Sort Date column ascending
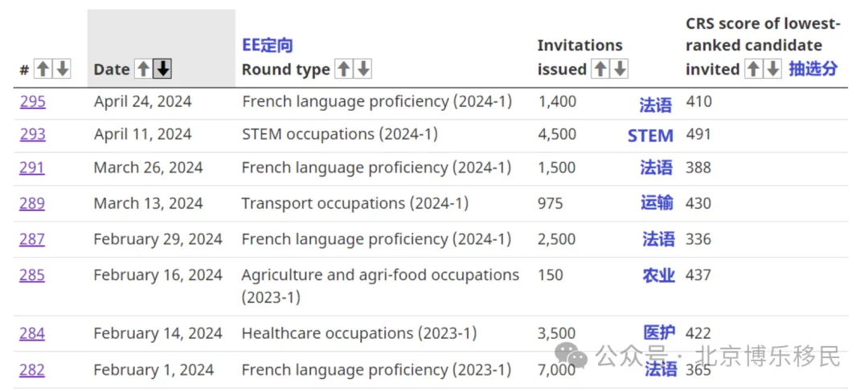 point(143,69)
